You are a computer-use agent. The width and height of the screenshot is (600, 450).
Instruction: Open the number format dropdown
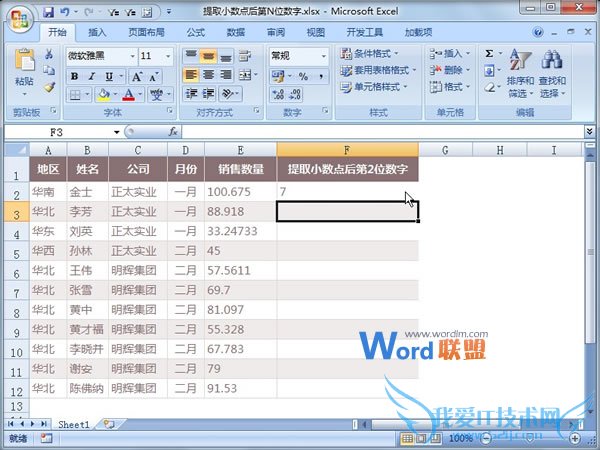[x=324, y=57]
